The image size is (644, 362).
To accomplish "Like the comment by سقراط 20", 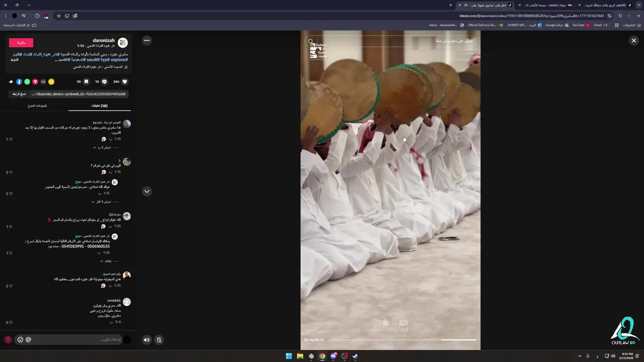I will pos(11,227).
